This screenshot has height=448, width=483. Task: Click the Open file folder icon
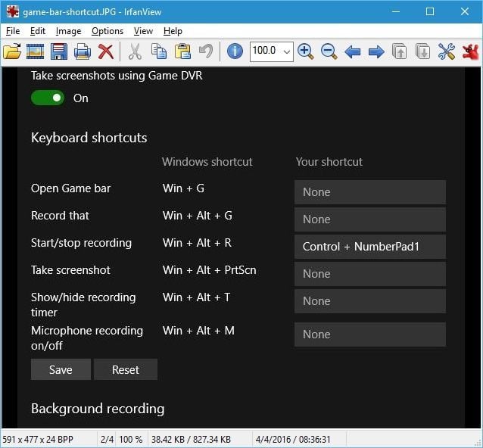click(12, 51)
